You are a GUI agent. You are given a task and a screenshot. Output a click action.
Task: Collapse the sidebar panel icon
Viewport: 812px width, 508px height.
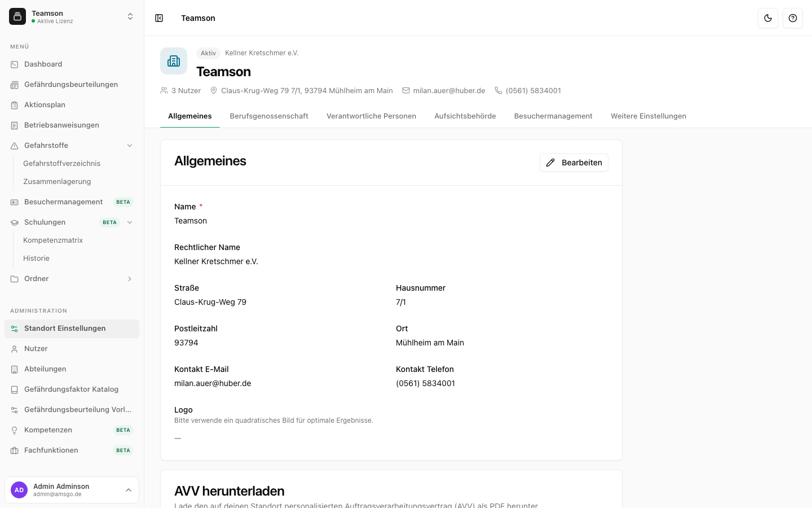(x=159, y=18)
